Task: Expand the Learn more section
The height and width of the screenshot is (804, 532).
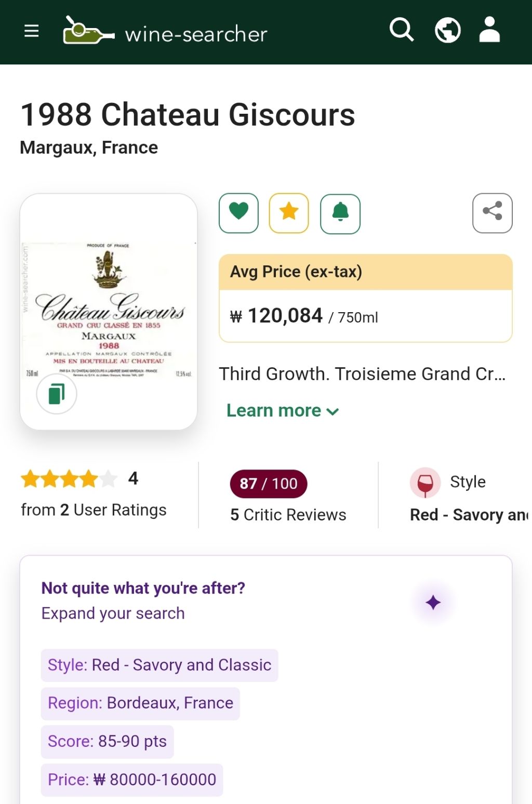Action: [274, 411]
